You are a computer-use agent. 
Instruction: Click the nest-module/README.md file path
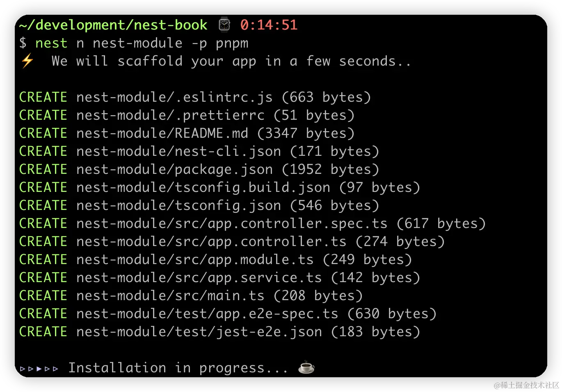point(162,133)
